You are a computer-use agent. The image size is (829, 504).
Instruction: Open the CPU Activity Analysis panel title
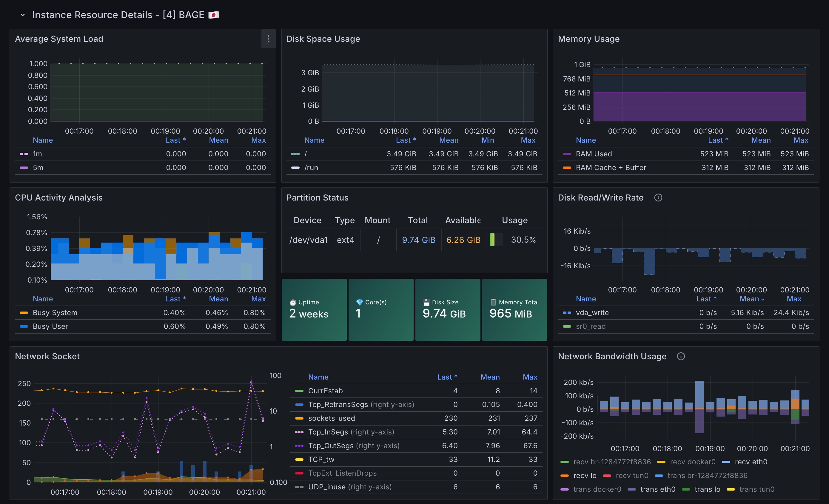click(58, 198)
